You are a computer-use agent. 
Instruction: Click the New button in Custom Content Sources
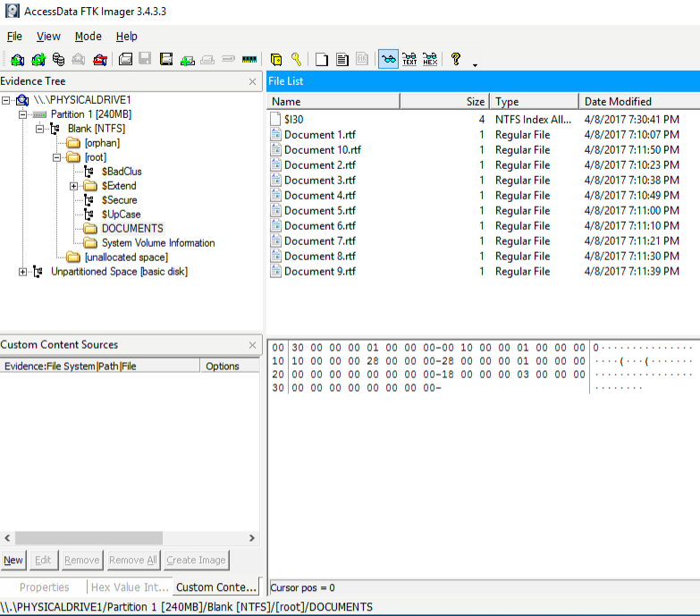pos(13,561)
